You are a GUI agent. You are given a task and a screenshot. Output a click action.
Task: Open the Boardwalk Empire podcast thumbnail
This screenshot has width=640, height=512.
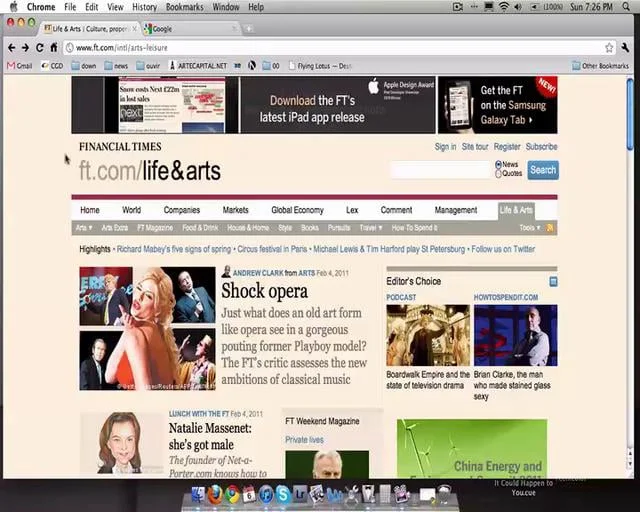(428, 335)
